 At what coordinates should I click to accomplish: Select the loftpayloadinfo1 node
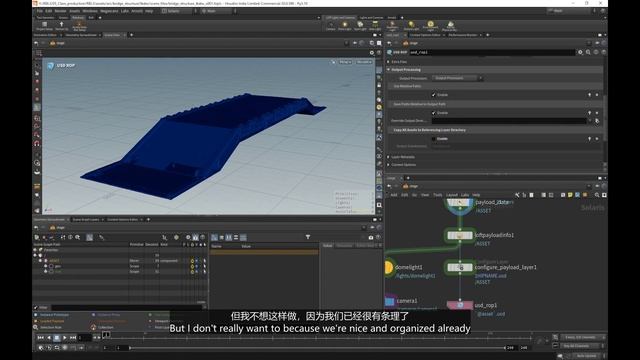pyautogui.click(x=460, y=236)
